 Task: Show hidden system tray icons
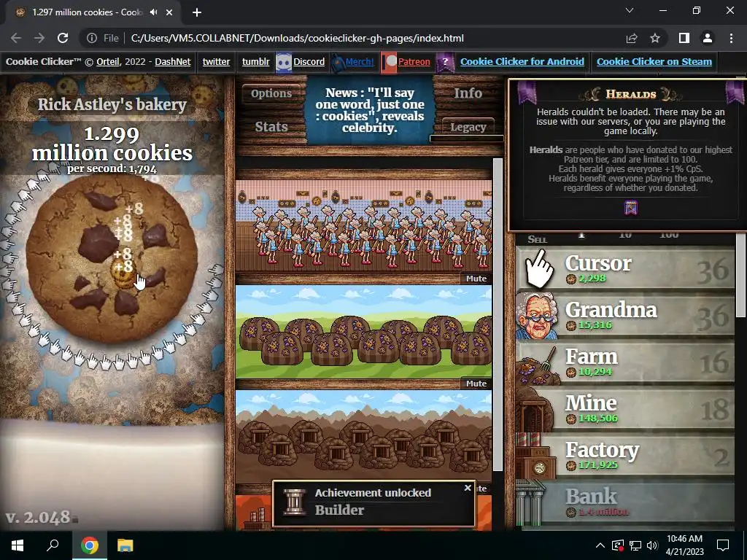pyautogui.click(x=600, y=545)
